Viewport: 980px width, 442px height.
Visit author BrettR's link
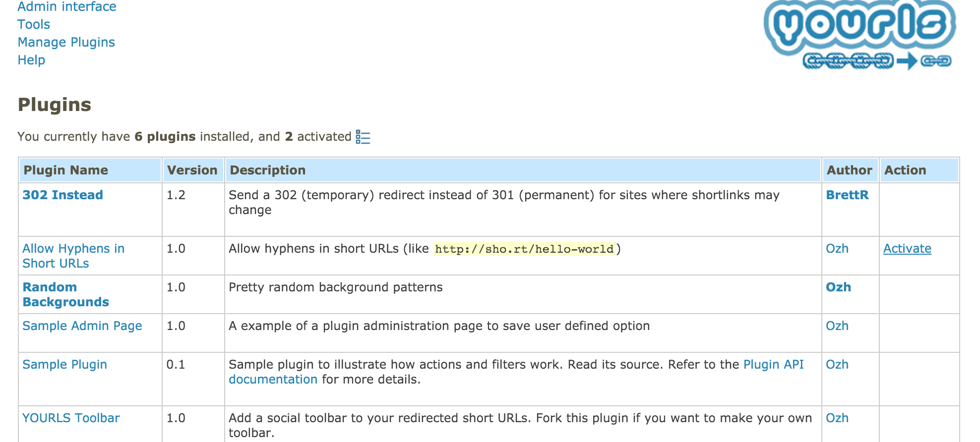click(848, 195)
